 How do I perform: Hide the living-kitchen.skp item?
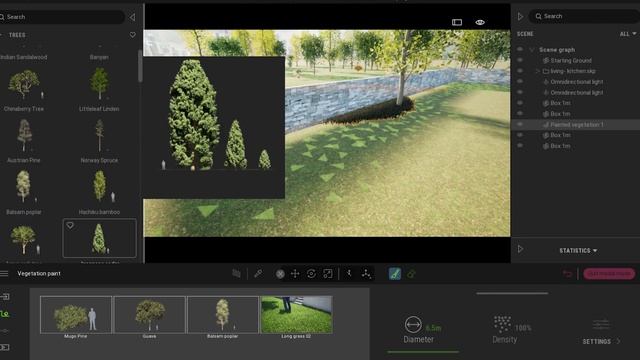(520, 71)
